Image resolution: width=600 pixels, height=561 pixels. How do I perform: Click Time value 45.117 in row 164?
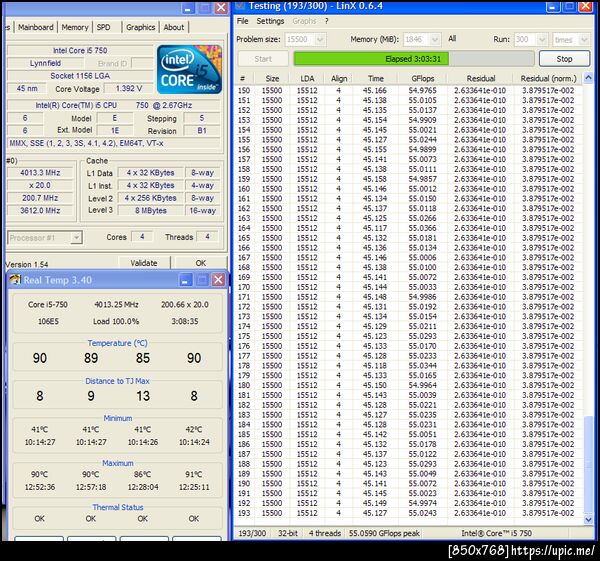click(x=375, y=228)
